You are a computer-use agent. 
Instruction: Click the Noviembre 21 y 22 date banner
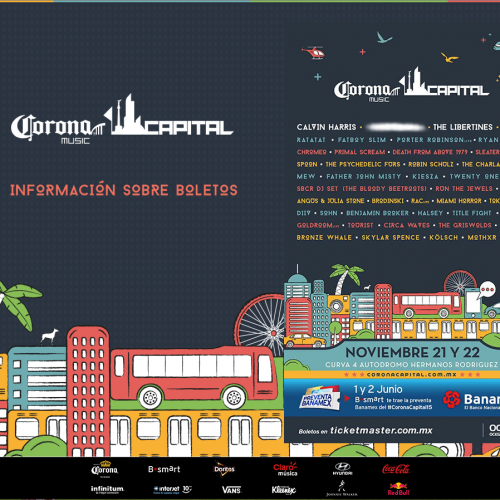[x=412, y=352]
